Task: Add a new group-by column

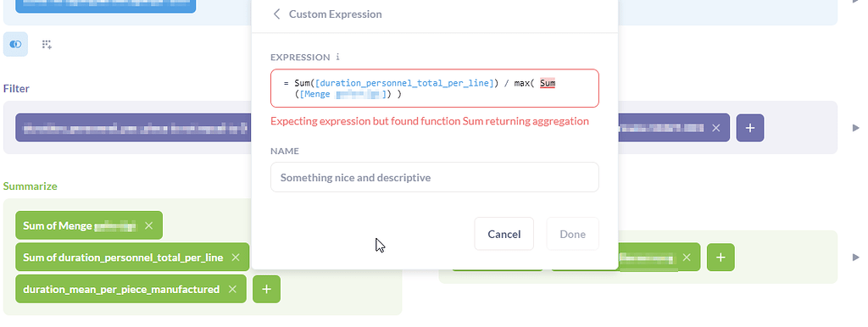Action: [721, 258]
